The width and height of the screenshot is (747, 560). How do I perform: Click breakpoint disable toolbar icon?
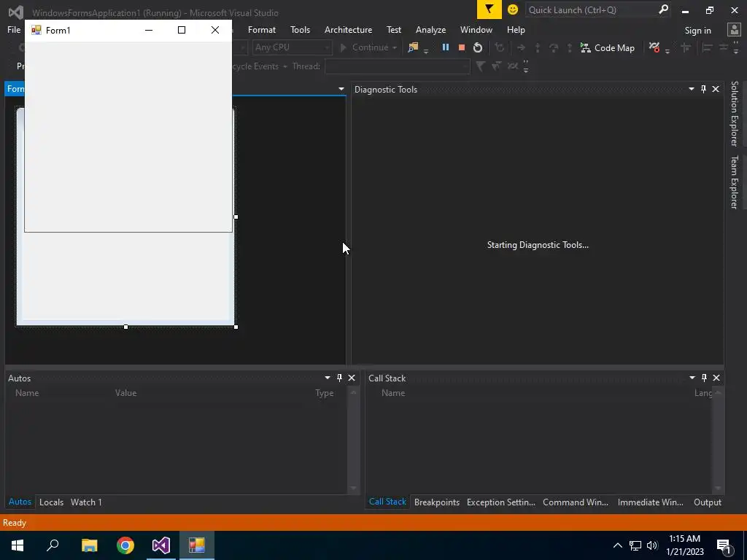tap(654, 47)
